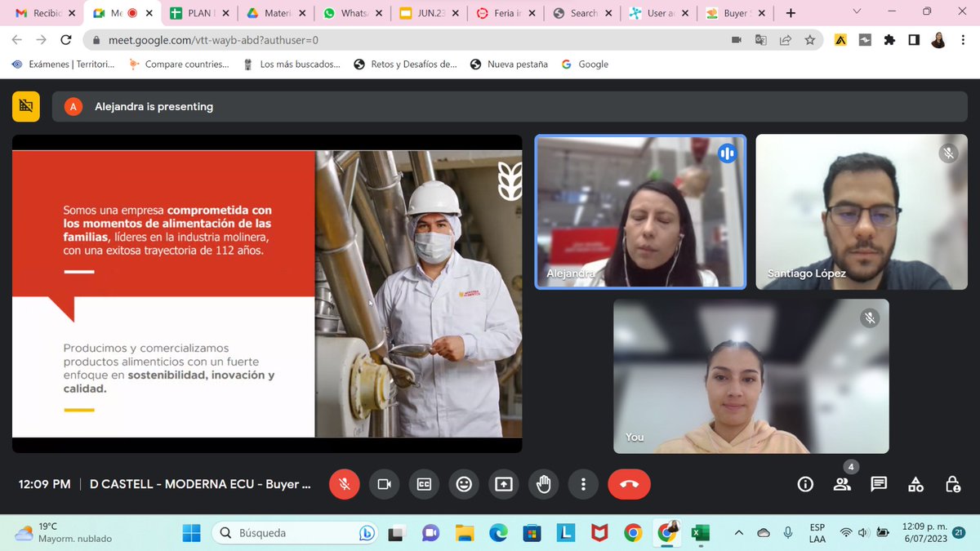Screen dimensions: 980x551
Task: Open Microsoft Edge from the taskbar
Action: [x=498, y=533]
